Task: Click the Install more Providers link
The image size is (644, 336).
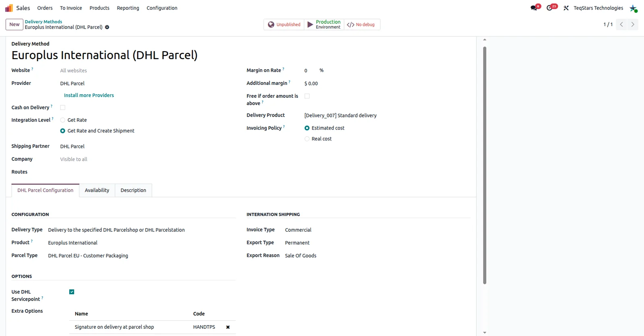Action: 89,95
